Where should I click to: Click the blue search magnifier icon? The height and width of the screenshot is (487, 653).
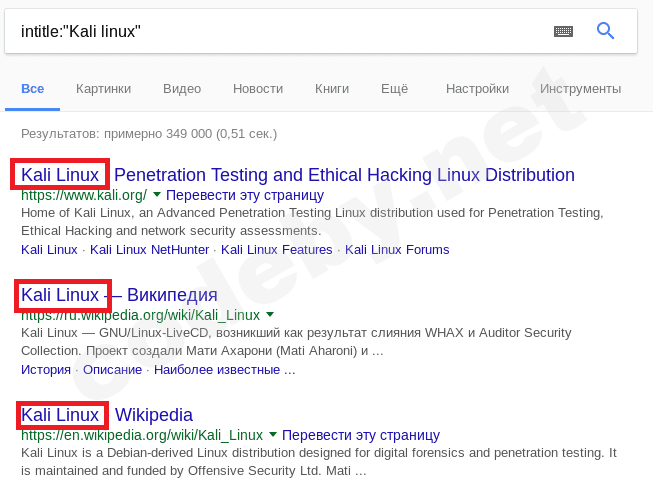tap(605, 31)
